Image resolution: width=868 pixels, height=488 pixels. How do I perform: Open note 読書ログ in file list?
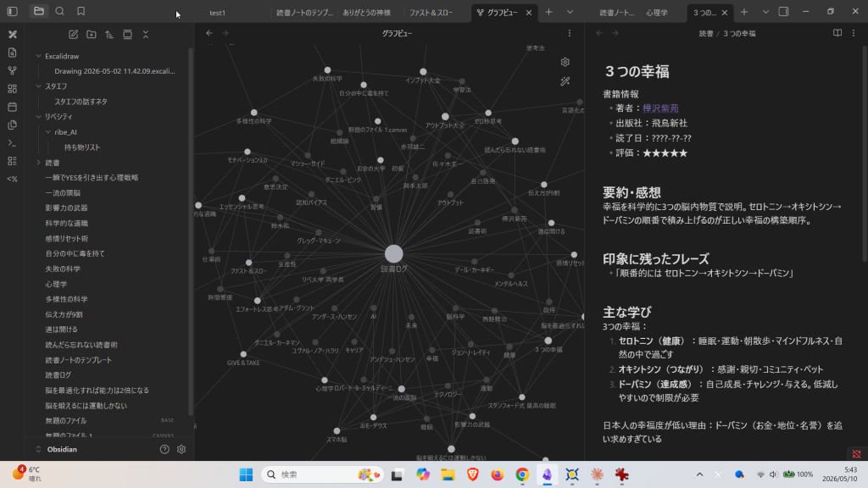(x=58, y=375)
